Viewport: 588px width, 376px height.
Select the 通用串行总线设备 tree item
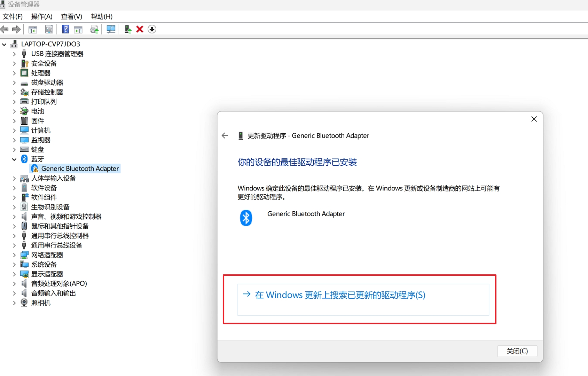pyautogui.click(x=57, y=245)
